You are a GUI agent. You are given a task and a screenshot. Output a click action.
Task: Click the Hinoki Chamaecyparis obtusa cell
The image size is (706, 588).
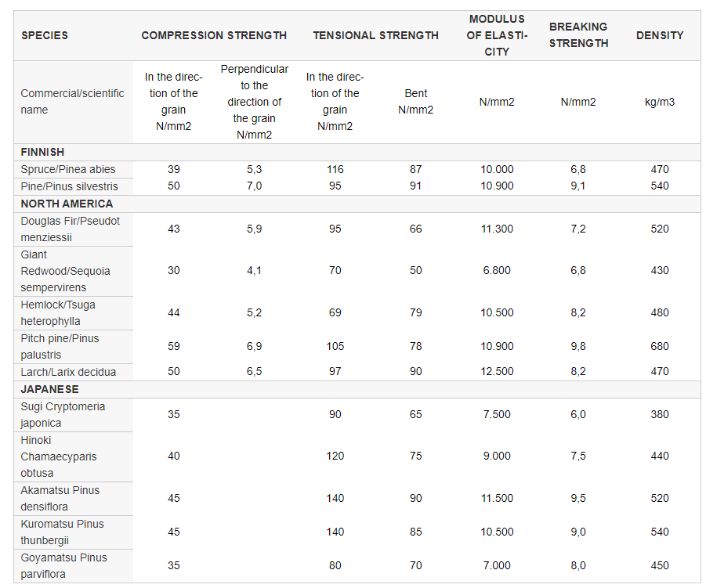click(x=74, y=456)
